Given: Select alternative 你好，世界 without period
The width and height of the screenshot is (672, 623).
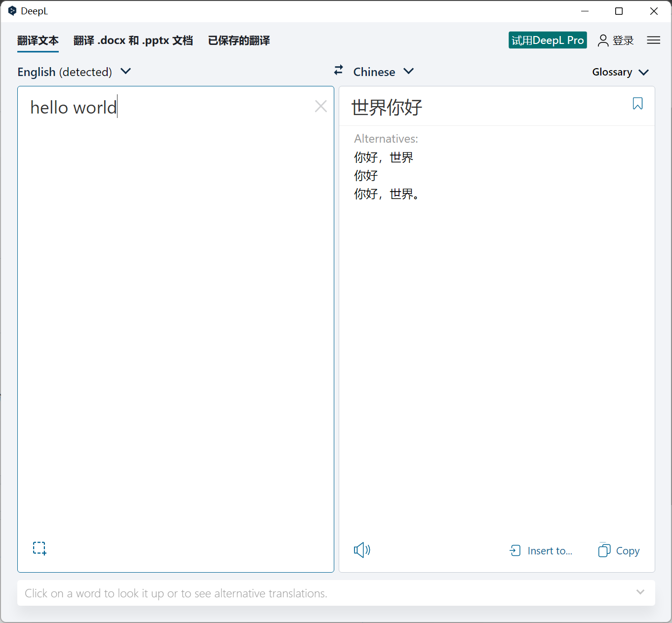Looking at the screenshot, I should [x=384, y=157].
